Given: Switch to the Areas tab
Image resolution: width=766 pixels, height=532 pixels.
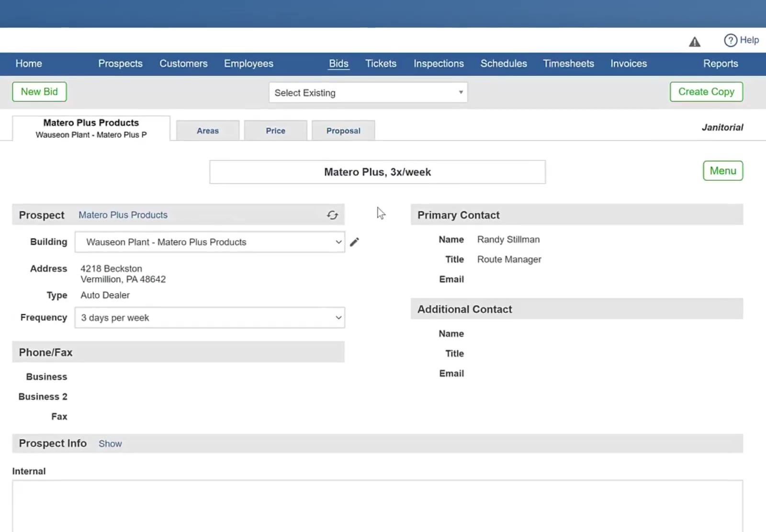Looking at the screenshot, I should tap(208, 131).
